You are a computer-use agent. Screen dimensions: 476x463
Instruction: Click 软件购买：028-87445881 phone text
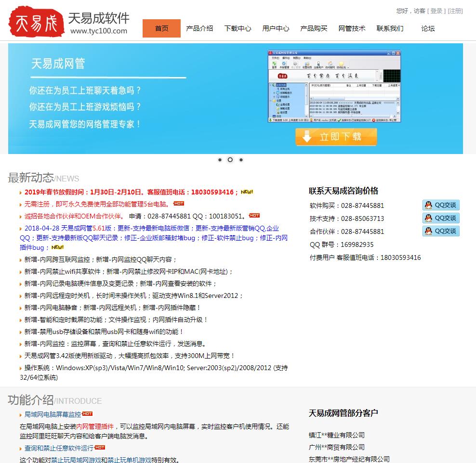[x=347, y=206]
